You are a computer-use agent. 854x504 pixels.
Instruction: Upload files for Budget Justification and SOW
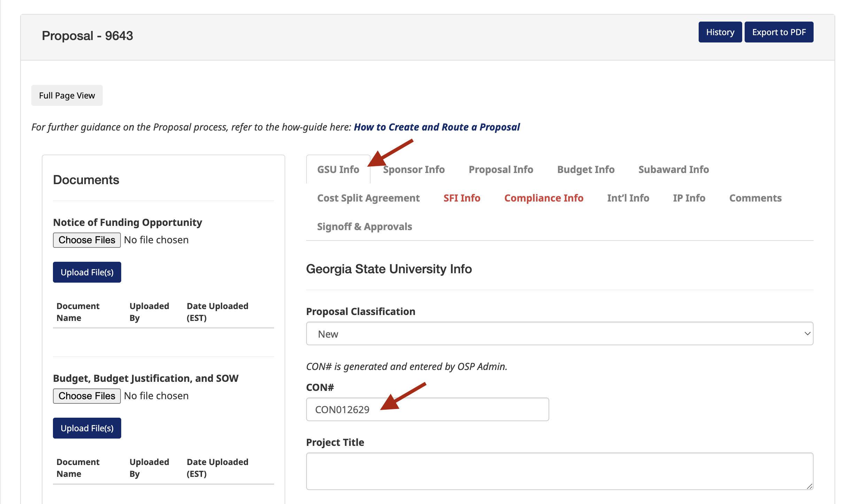(87, 428)
